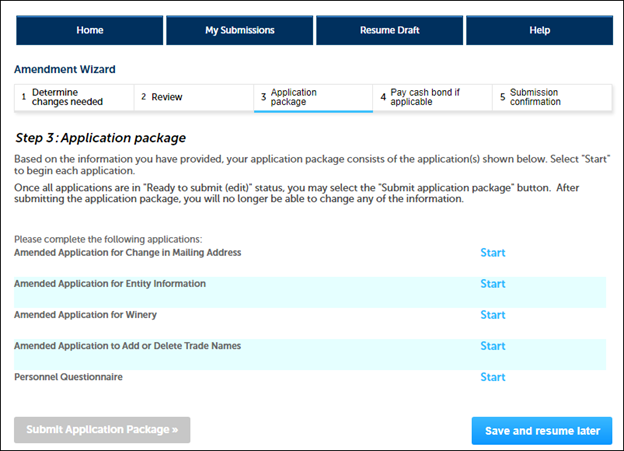Viewport: 624px width, 451px height.
Task: Start the Personnel Questionnaire
Action: coord(492,377)
